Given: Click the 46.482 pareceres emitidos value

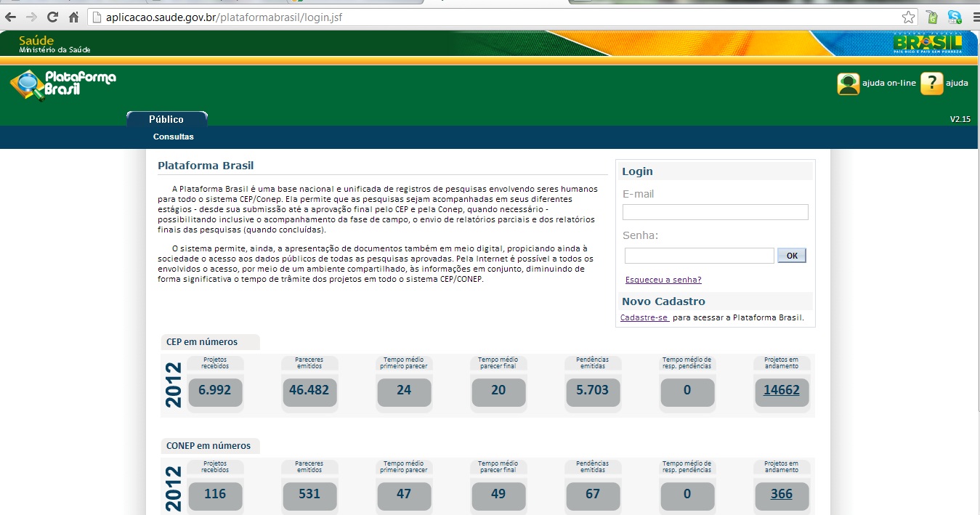Looking at the screenshot, I should coord(309,390).
